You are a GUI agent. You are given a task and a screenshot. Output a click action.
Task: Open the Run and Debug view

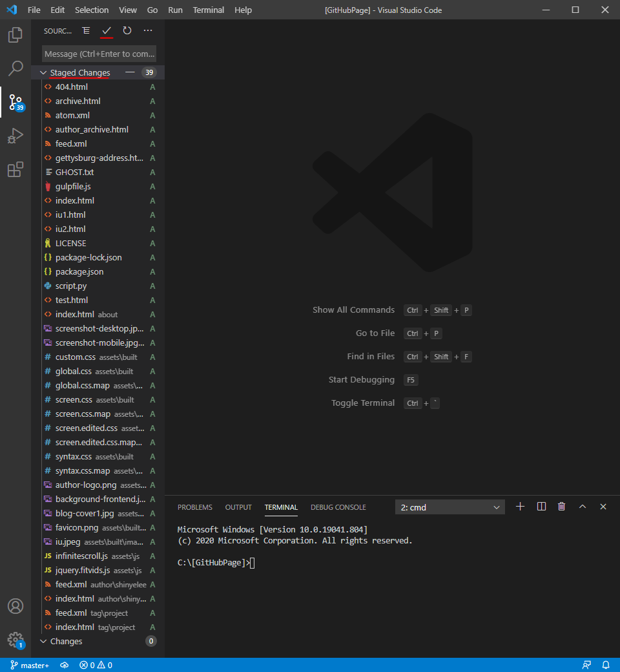15,136
